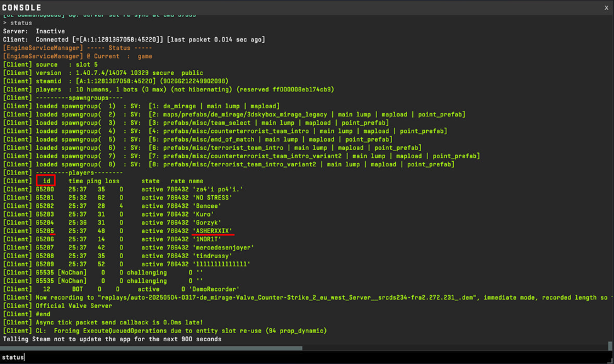
Task: Click the orange 'EngineServiceManager' Status line
Action: click(x=77, y=48)
